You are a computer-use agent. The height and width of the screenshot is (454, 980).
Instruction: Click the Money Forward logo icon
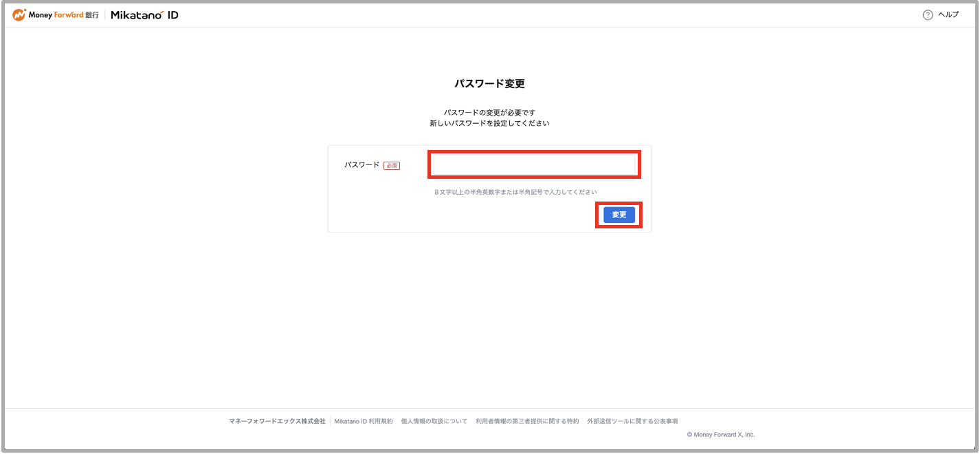[x=19, y=14]
